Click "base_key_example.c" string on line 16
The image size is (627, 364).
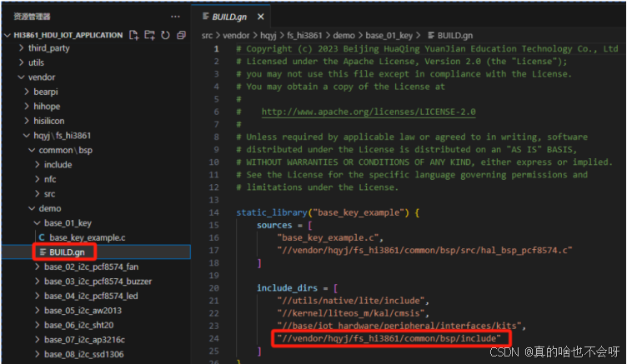(x=328, y=237)
